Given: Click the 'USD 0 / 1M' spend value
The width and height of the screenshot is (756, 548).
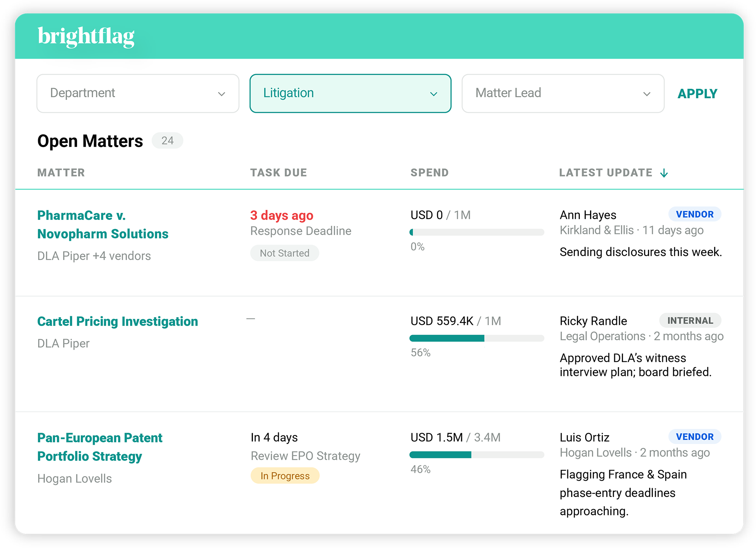Looking at the screenshot, I should coord(441,215).
